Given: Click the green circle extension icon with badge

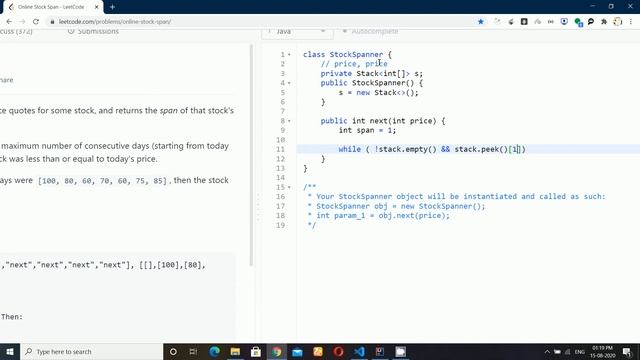Looking at the screenshot, I should coord(578,22).
